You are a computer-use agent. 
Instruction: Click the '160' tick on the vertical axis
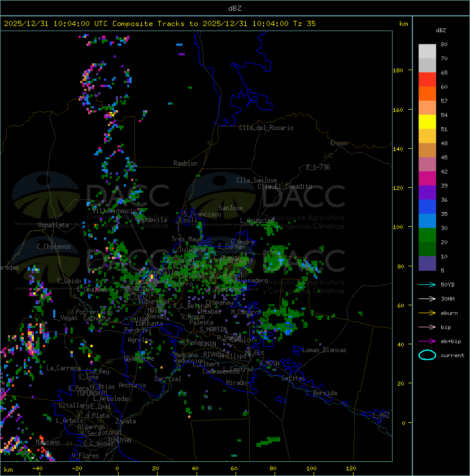coord(398,110)
